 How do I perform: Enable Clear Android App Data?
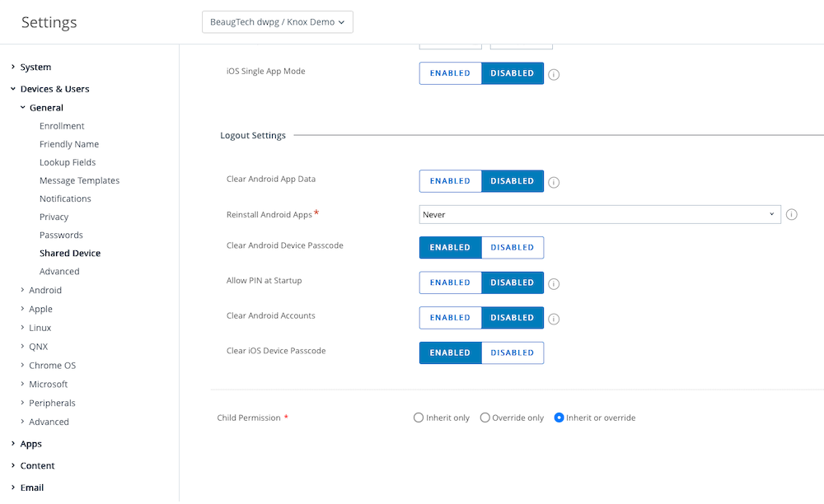coord(450,181)
